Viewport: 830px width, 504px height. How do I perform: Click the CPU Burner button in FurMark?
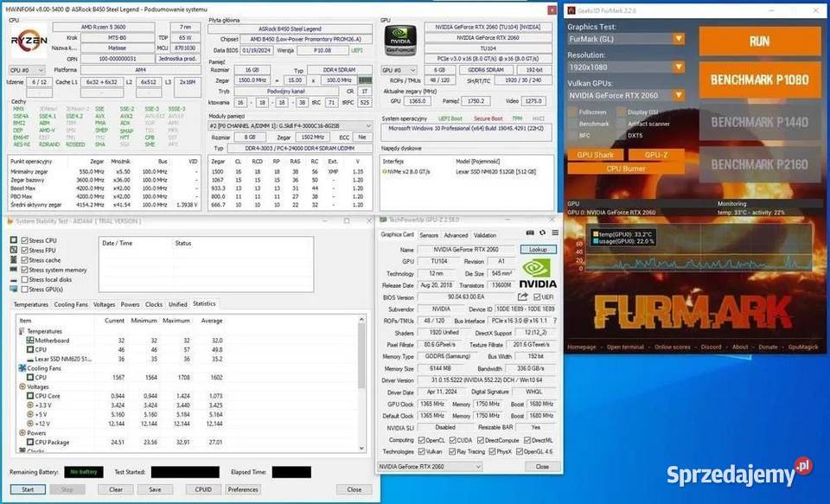626,169
